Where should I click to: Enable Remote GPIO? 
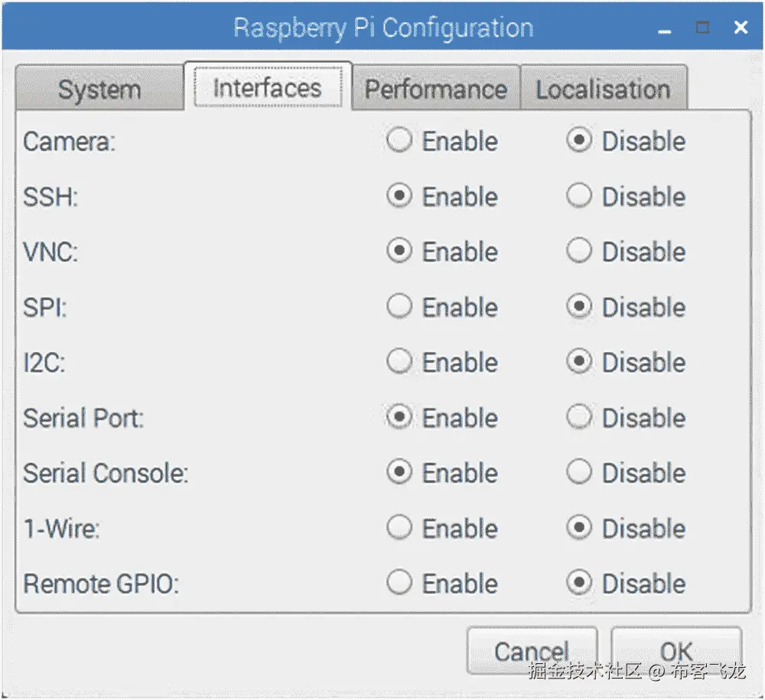click(399, 583)
